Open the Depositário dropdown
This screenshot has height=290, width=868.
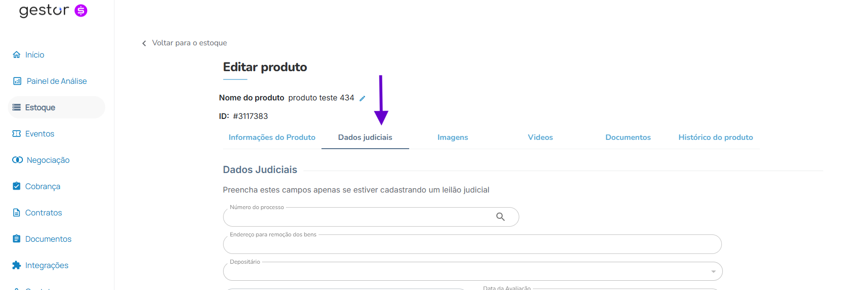point(472,271)
